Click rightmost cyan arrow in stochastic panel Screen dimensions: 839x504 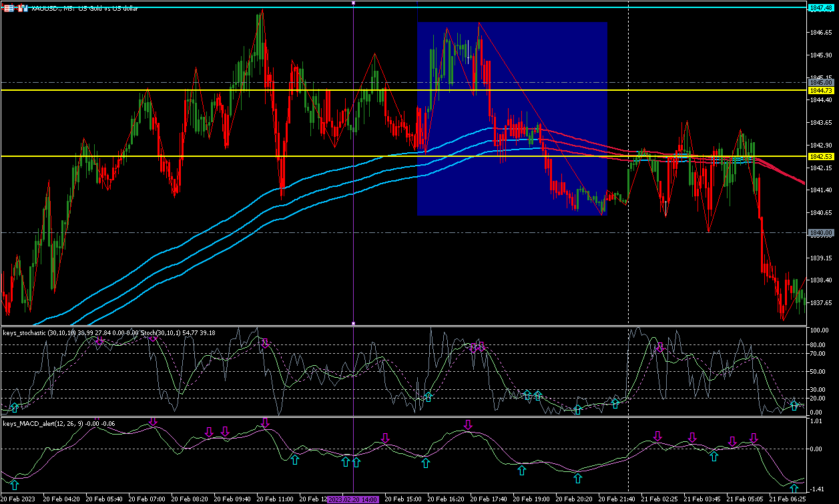tap(794, 405)
